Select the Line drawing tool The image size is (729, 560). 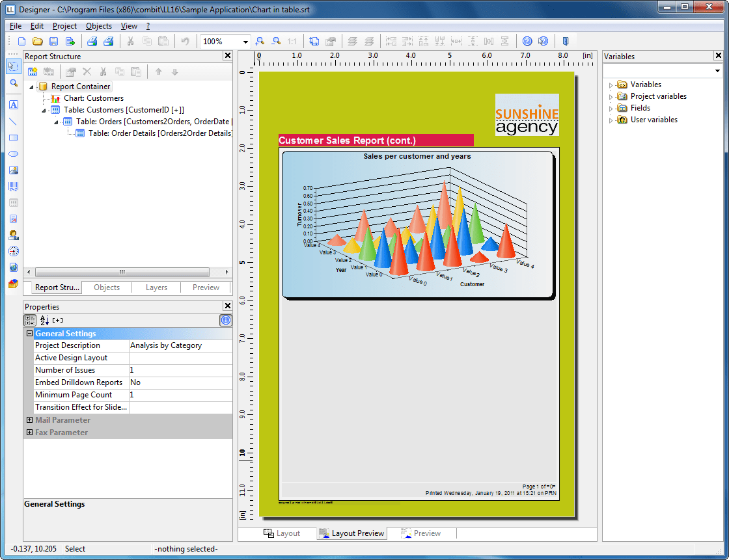[13, 121]
